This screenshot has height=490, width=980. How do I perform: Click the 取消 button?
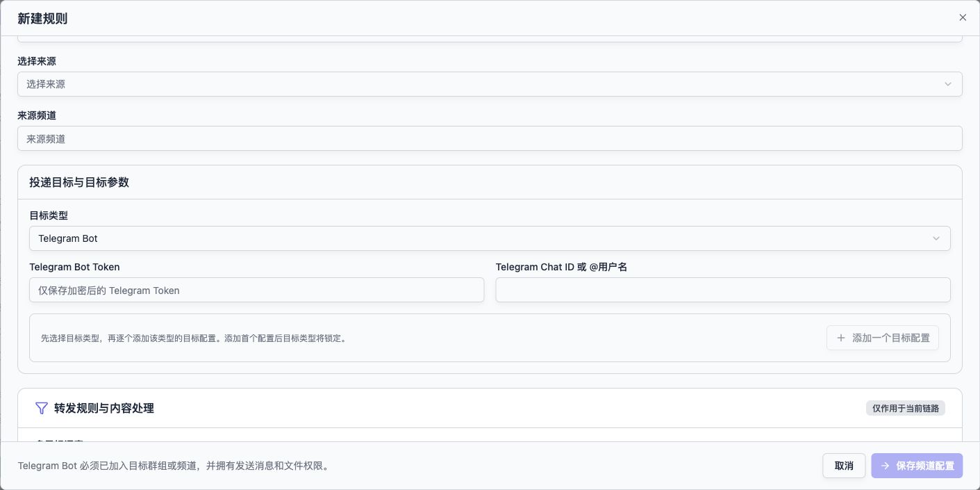[x=844, y=466]
